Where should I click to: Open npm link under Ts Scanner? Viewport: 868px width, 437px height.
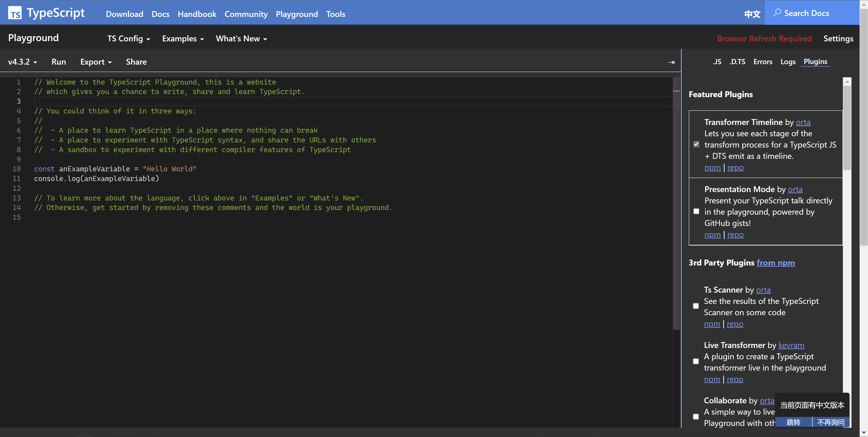click(712, 324)
